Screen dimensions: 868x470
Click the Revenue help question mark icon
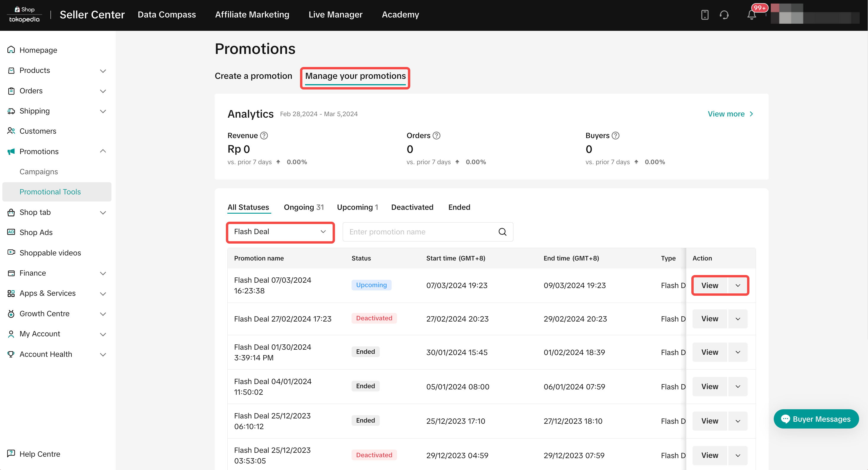264,135
